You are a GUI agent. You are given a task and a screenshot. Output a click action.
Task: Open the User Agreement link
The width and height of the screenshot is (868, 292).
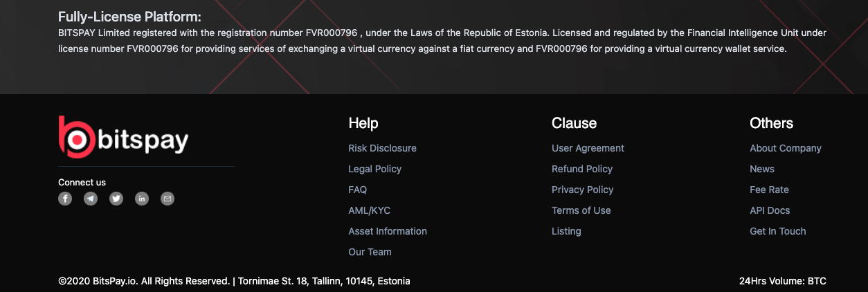(x=588, y=148)
